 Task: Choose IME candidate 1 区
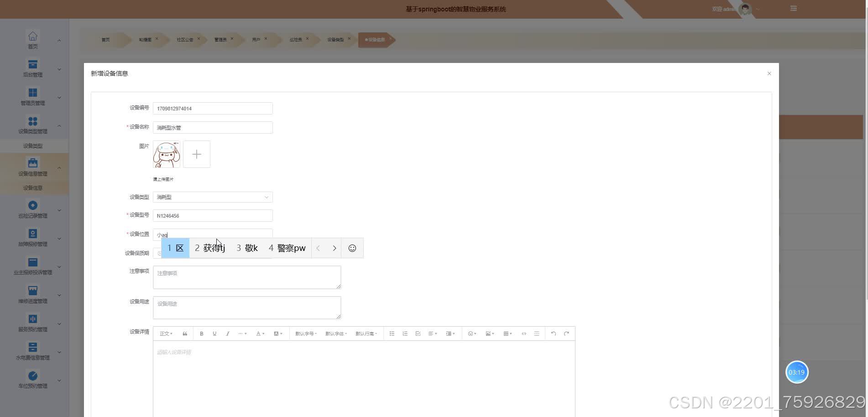pyautogui.click(x=175, y=248)
